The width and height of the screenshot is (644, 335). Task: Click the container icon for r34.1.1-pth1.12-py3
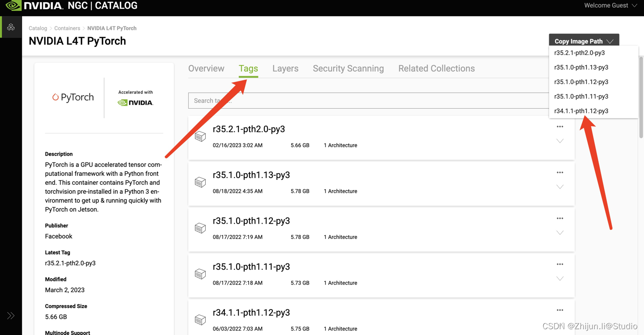(200, 320)
